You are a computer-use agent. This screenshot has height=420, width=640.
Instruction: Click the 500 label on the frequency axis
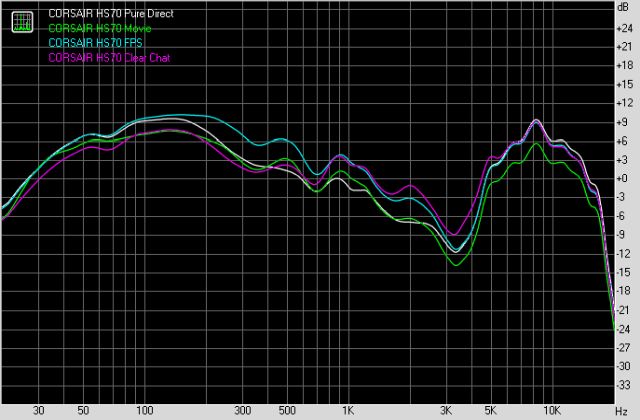pos(287,411)
